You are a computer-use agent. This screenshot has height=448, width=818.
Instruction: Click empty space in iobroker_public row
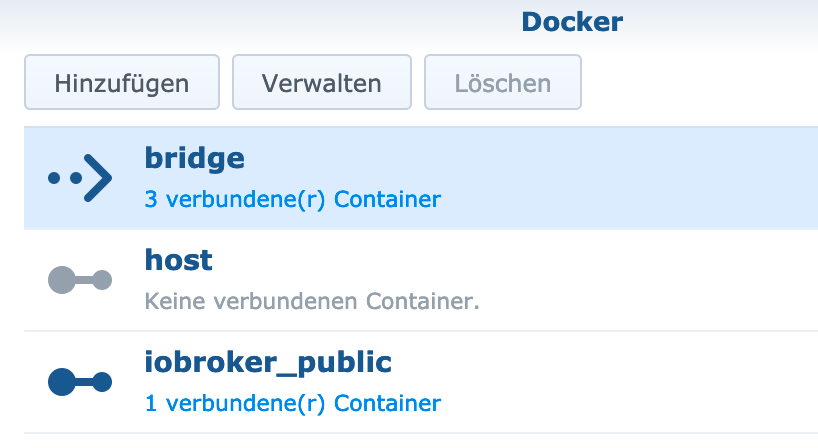click(x=626, y=382)
